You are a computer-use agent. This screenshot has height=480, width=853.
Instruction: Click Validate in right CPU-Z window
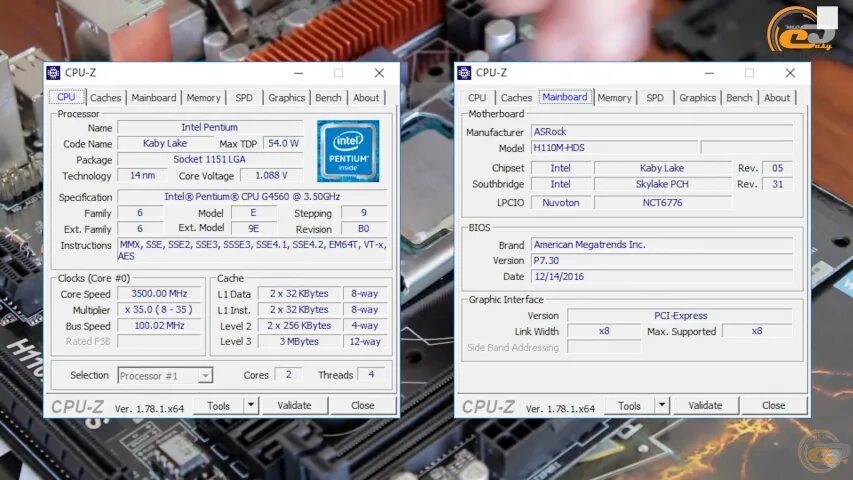(705, 405)
